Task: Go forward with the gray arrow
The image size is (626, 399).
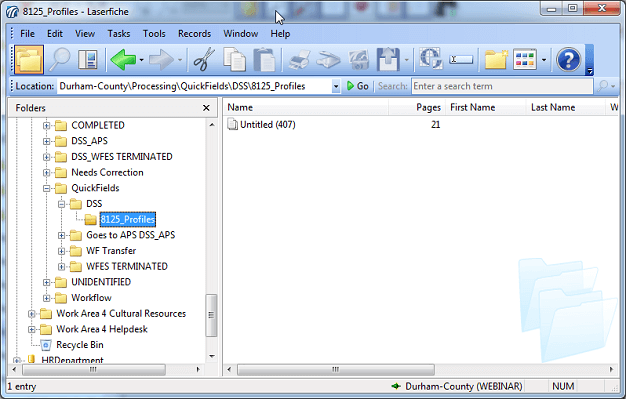Action: [161, 60]
